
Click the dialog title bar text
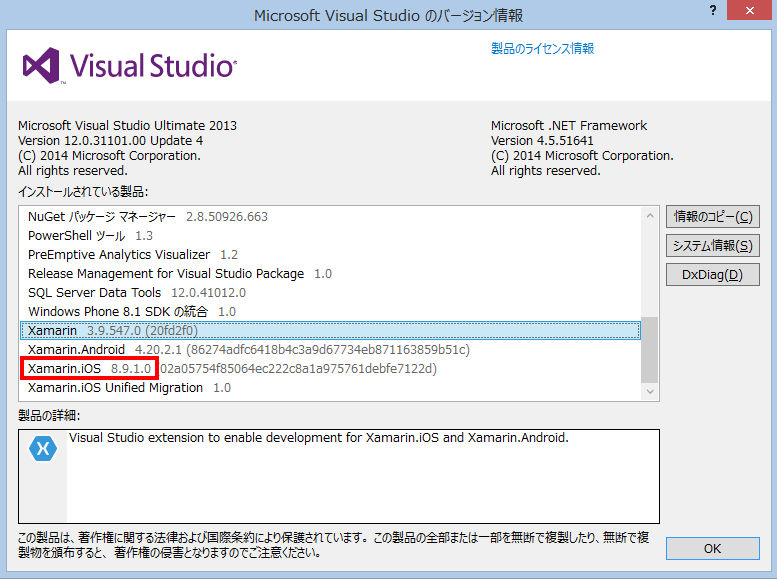tap(388, 15)
